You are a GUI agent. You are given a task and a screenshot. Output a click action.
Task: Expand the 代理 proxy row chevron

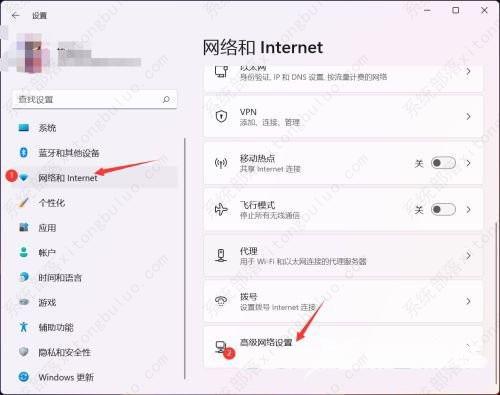468,256
